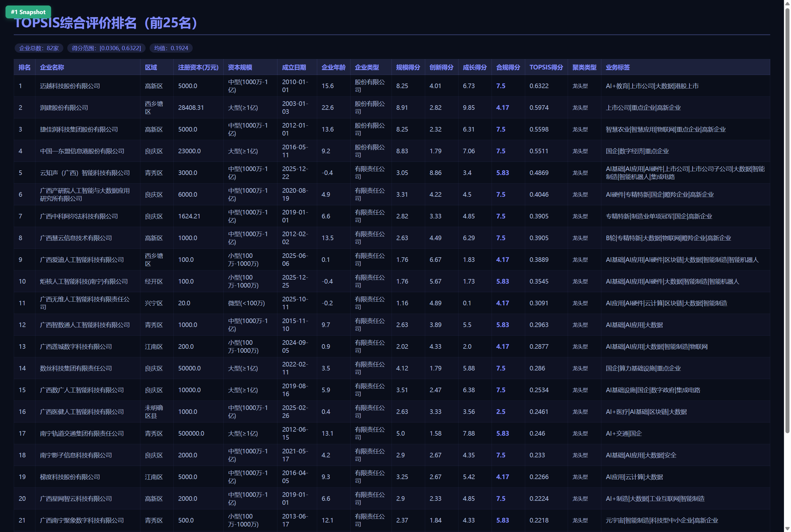
Task: Click the 成长得分 column header
Action: [x=474, y=67]
